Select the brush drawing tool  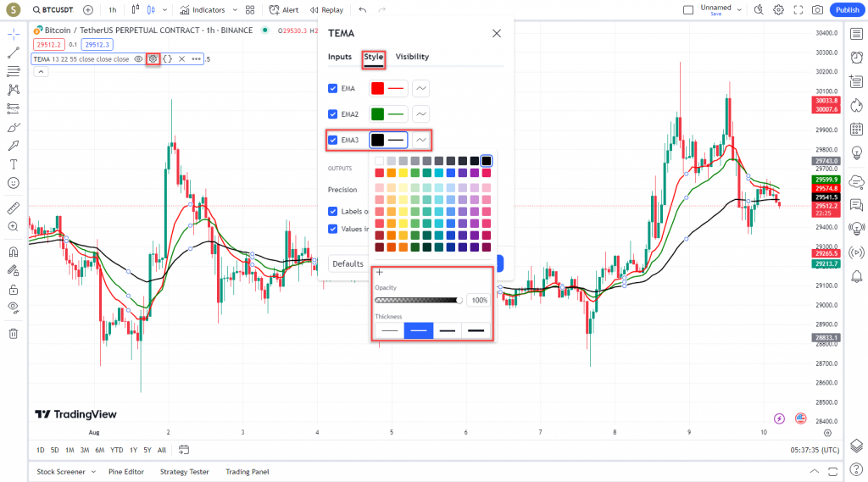(14, 127)
